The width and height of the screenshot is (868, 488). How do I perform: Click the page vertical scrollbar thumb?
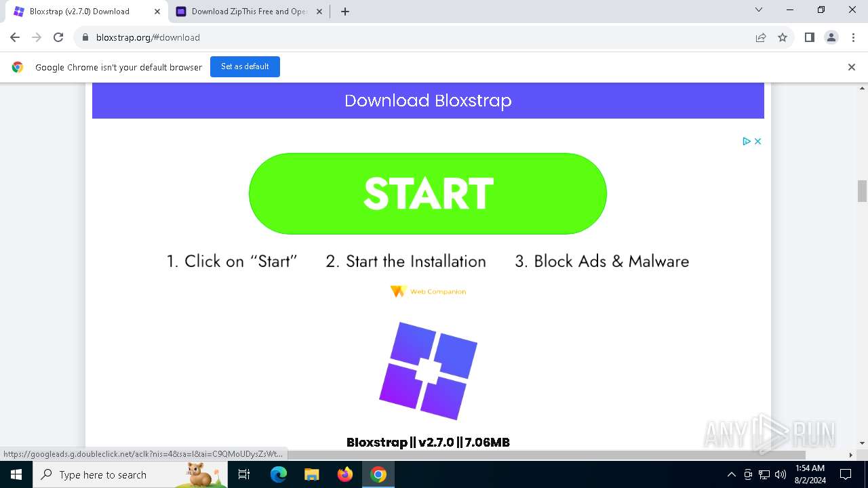point(862,191)
